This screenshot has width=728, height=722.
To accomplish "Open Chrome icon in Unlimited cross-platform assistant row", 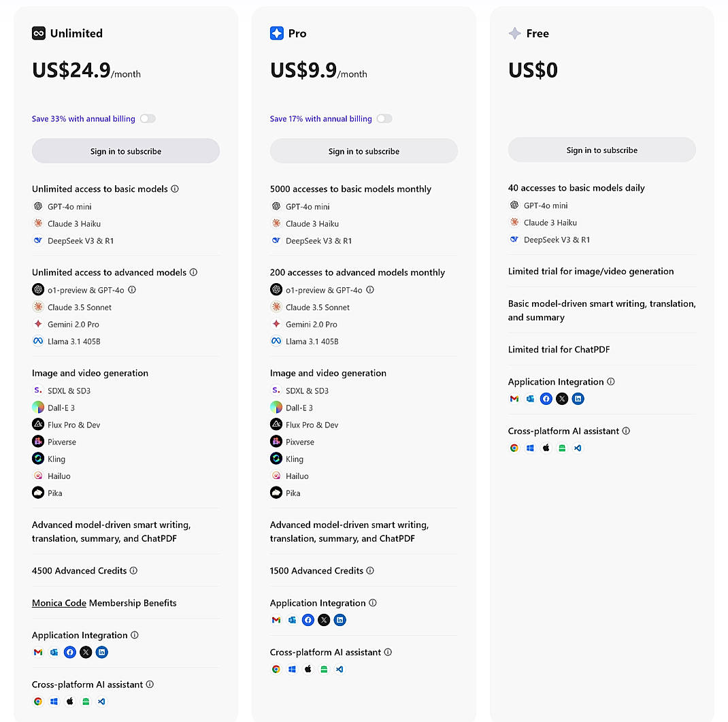I will tap(37, 701).
